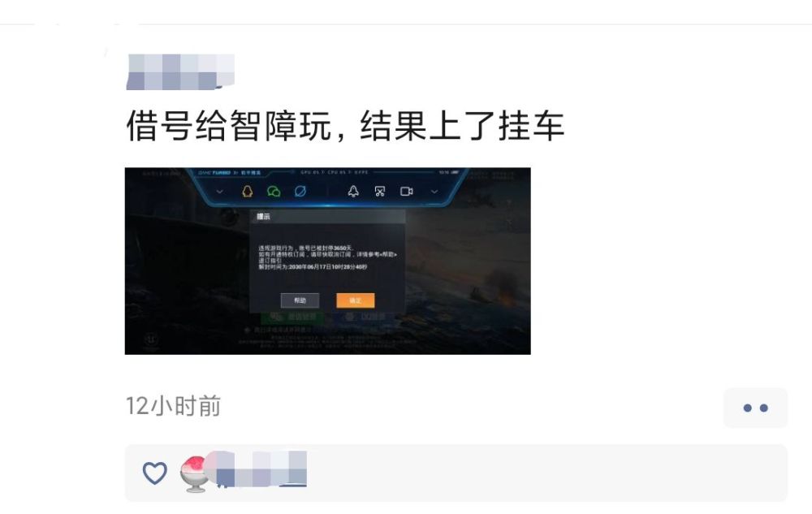Tap the dimmed QQ login button

(365, 317)
